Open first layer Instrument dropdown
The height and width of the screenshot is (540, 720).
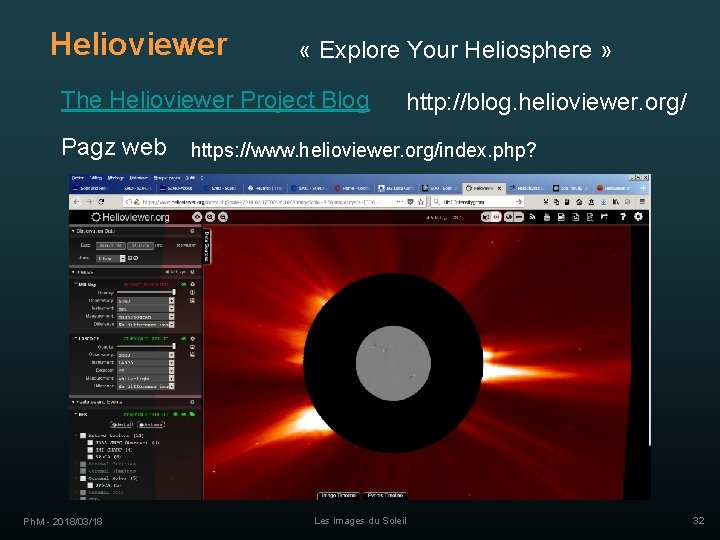coord(146,309)
